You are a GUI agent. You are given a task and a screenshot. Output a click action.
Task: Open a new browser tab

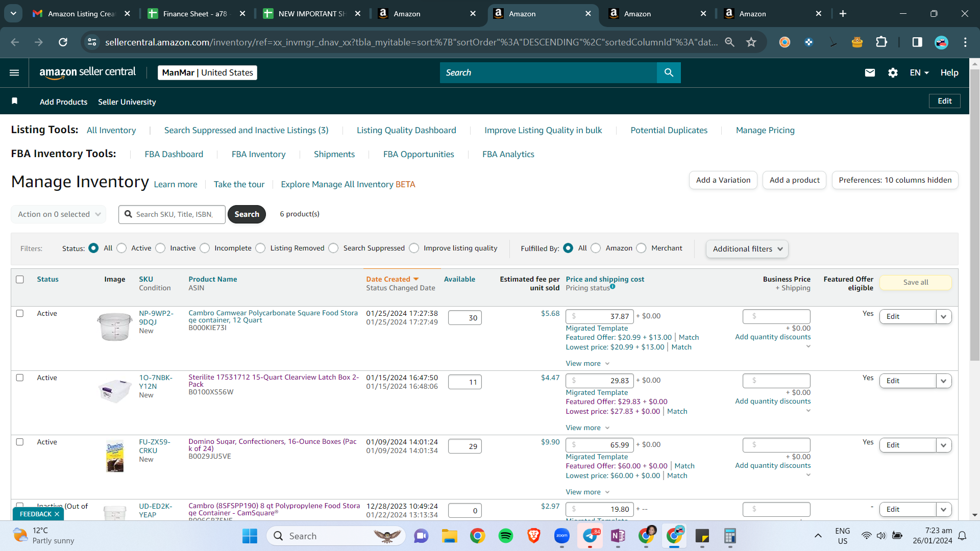[843, 14]
